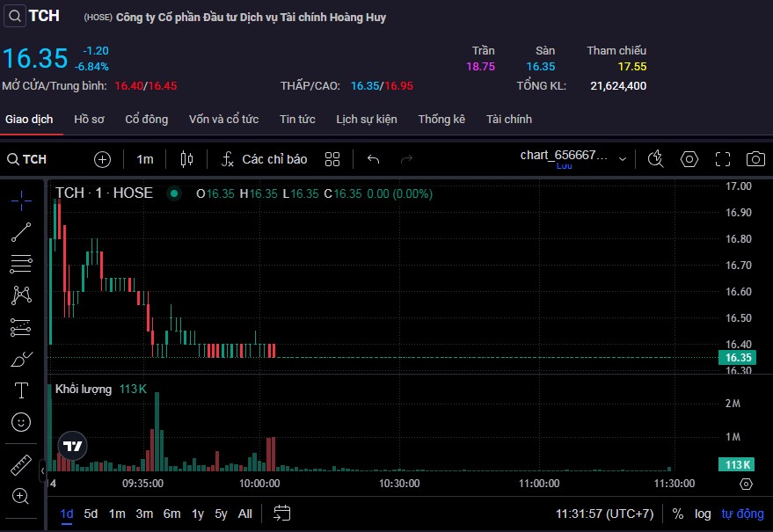Screen dimensions: 773x532
Task: Select the trend line drawing tool
Action: click(x=21, y=232)
